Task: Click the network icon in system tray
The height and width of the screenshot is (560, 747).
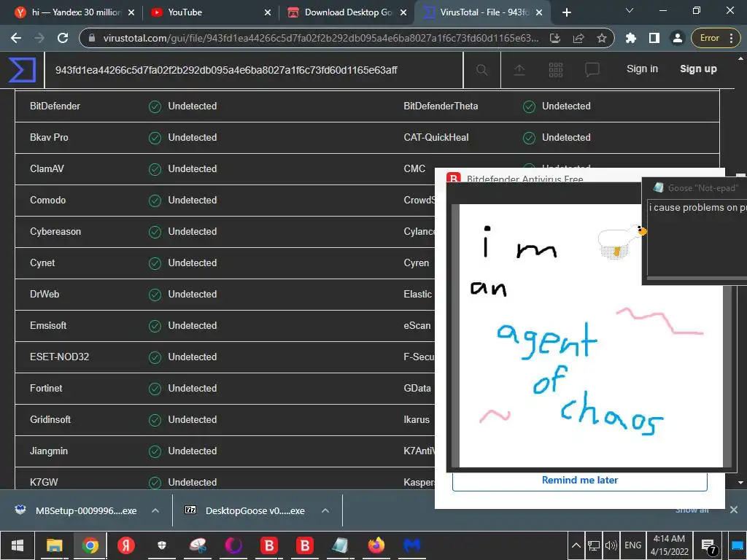Action: 594,545
